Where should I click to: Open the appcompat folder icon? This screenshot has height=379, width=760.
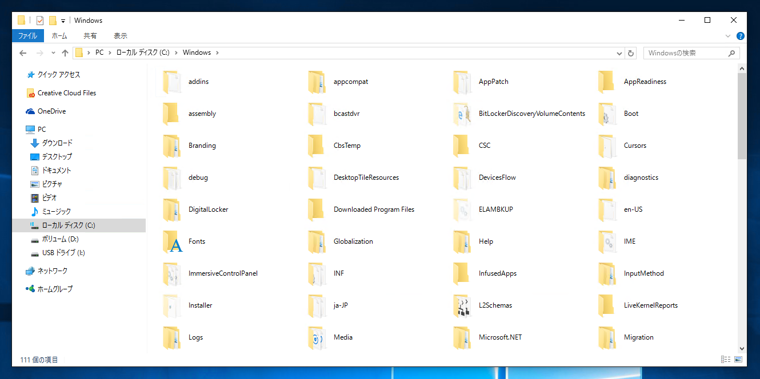[x=317, y=82]
